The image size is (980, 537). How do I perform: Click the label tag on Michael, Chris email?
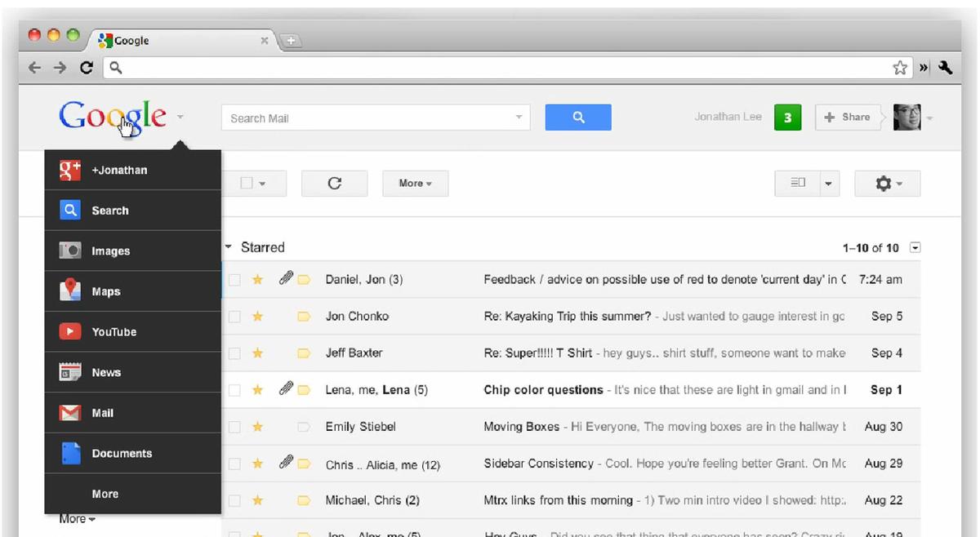304,500
